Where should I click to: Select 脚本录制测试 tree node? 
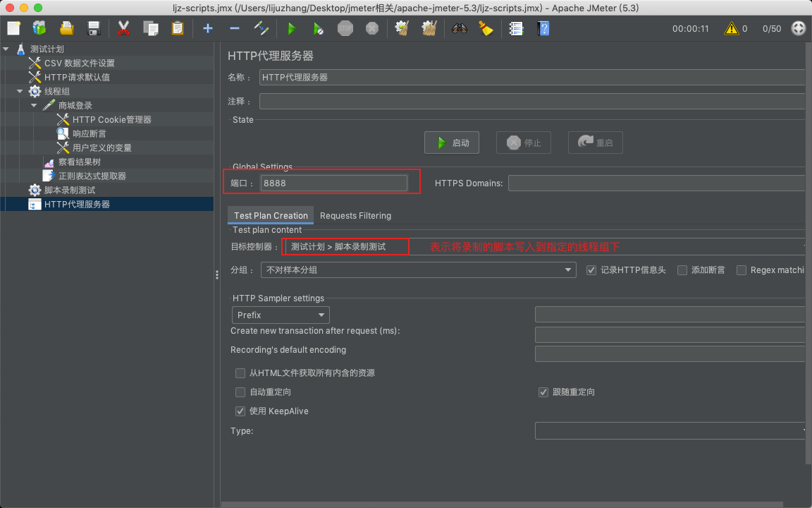69,190
